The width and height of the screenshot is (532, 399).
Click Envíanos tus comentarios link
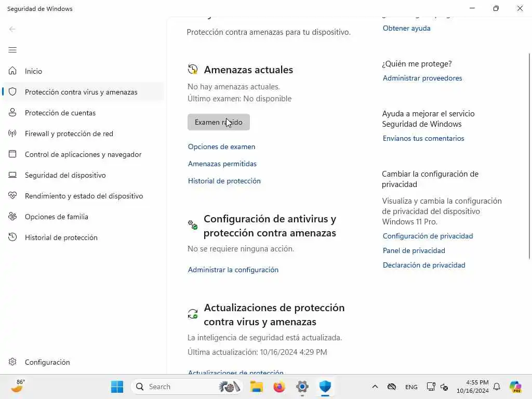423,138
